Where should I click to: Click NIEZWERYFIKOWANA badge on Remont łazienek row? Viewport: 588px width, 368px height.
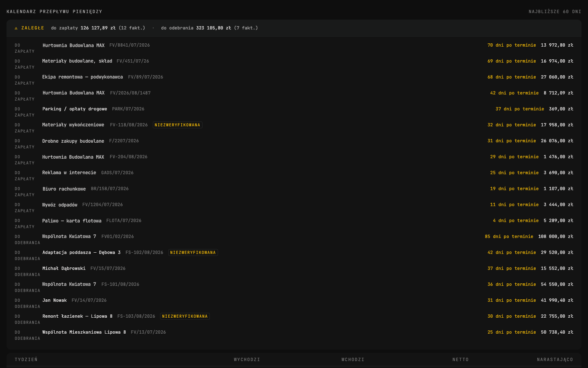[x=185, y=316]
